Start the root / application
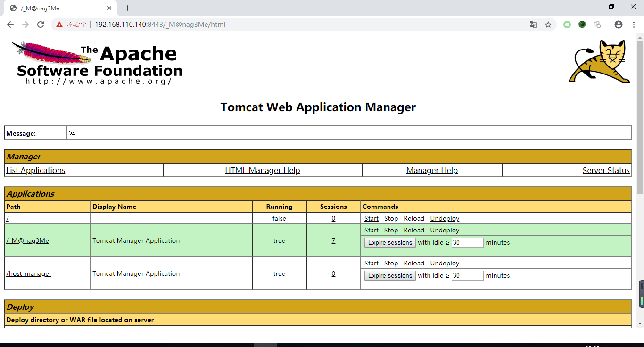The height and width of the screenshot is (347, 644). tap(371, 218)
